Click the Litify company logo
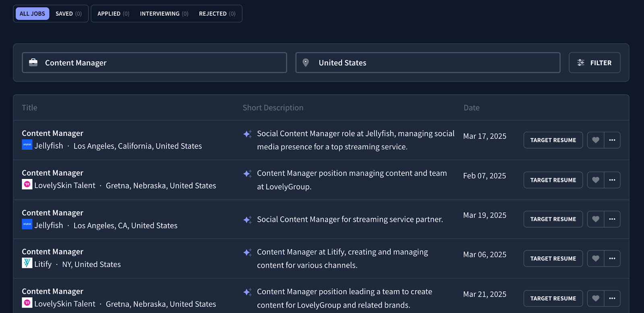 (27, 263)
